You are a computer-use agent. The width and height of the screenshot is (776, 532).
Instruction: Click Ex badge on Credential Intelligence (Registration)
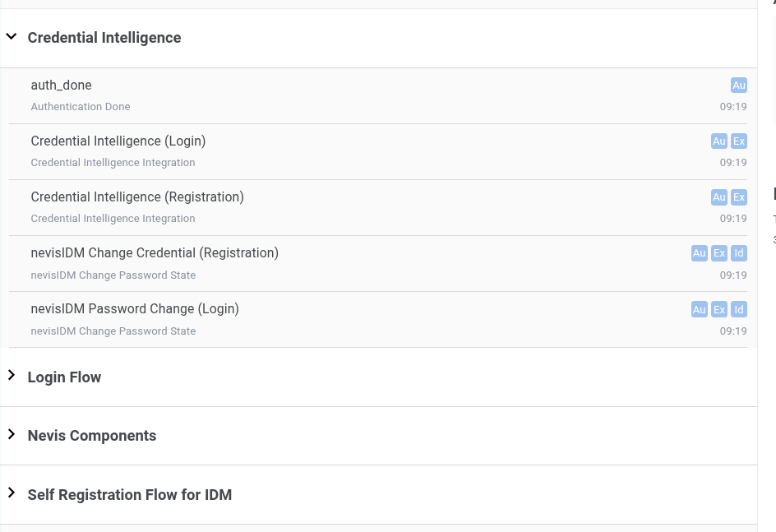738,197
